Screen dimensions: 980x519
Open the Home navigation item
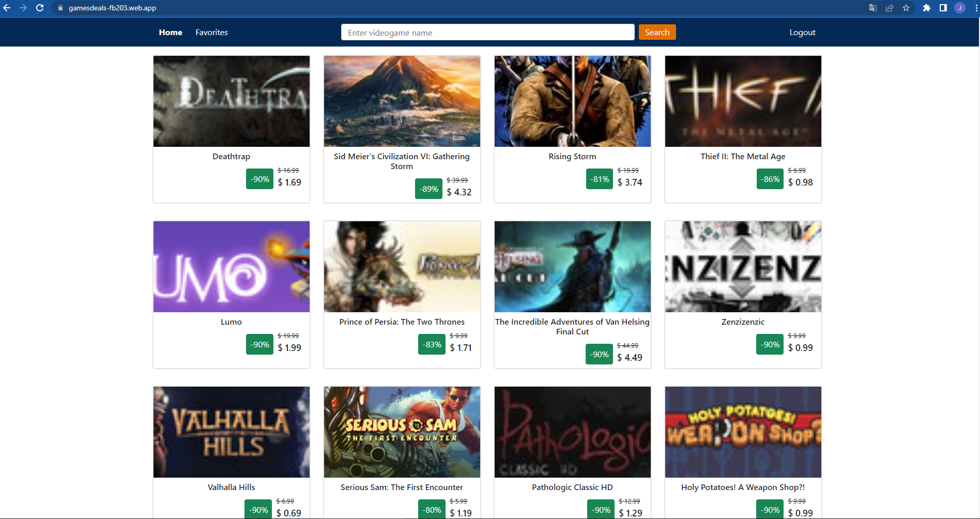pos(171,32)
